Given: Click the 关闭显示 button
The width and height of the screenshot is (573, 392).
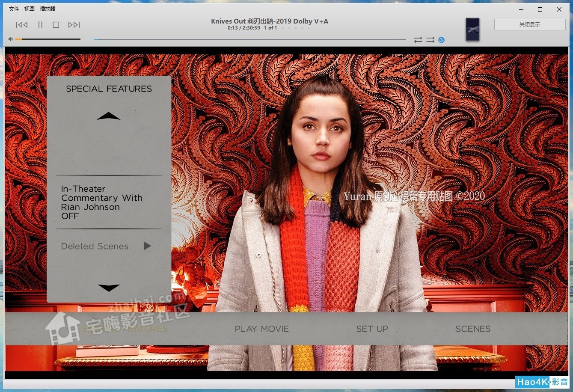Looking at the screenshot, I should 530,25.
